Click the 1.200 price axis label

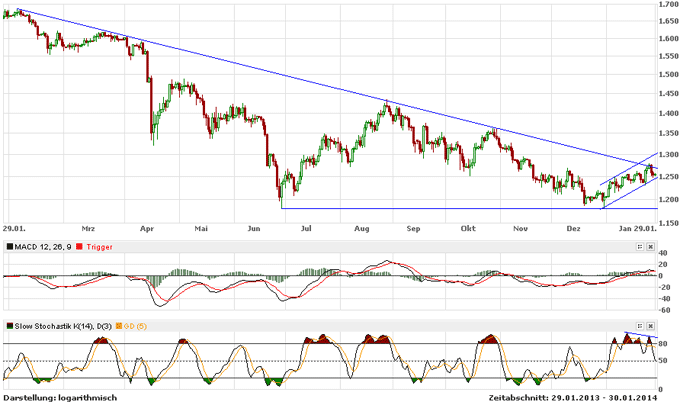point(668,200)
